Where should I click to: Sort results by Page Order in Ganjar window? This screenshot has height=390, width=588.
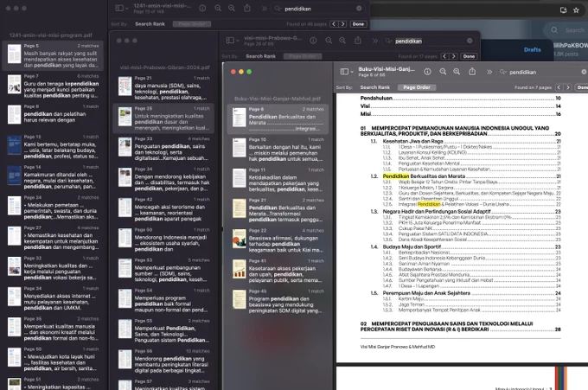point(417,87)
